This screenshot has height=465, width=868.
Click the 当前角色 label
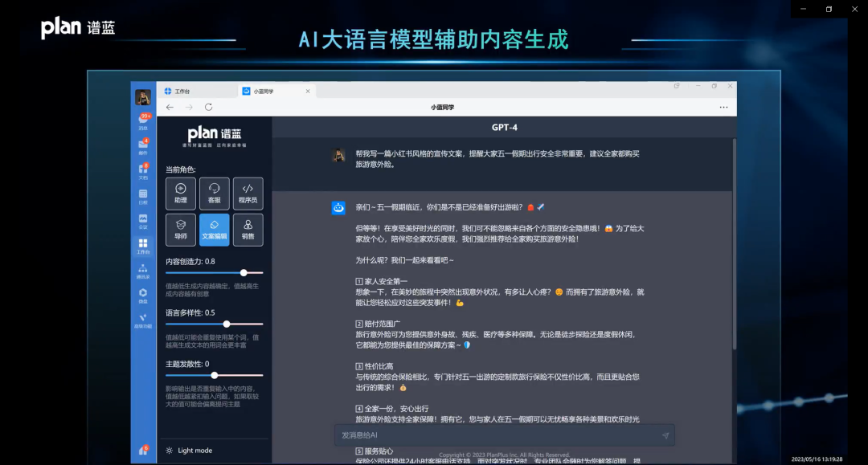(181, 169)
